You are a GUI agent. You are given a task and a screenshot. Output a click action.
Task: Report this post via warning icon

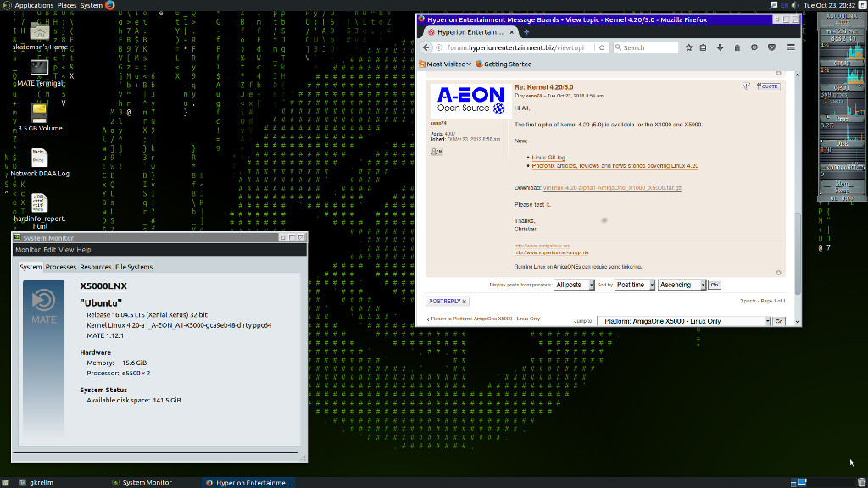pyautogui.click(x=746, y=86)
